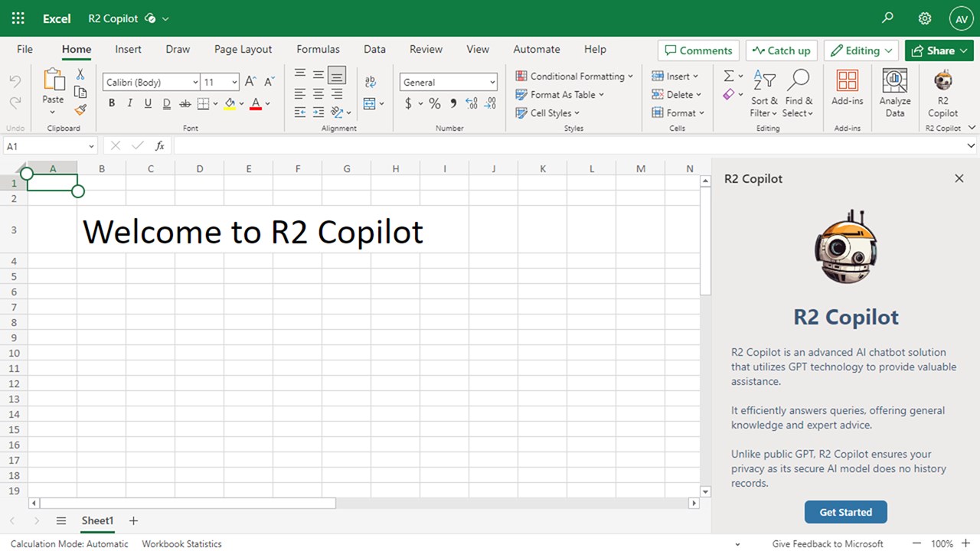
Task: Click the Cut scissors icon
Action: 80,74
